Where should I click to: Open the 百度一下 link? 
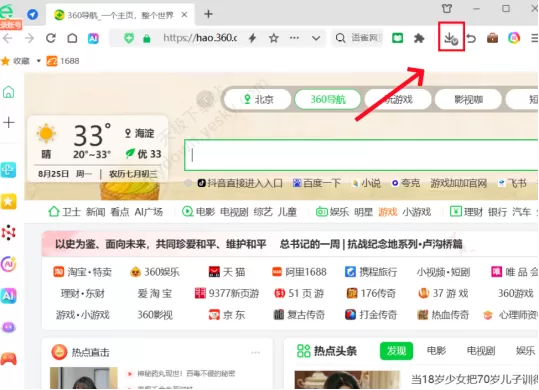coord(316,183)
